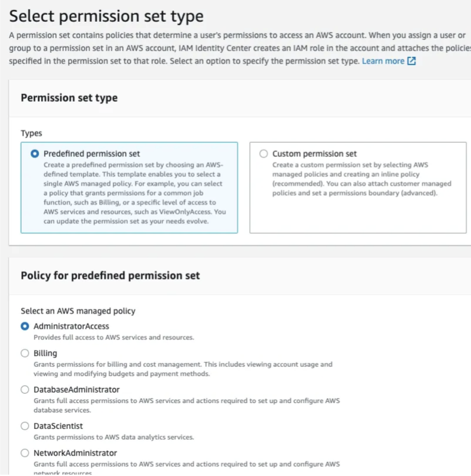
Task: Click the Select an AWS managed policy label
Action: 78,311
